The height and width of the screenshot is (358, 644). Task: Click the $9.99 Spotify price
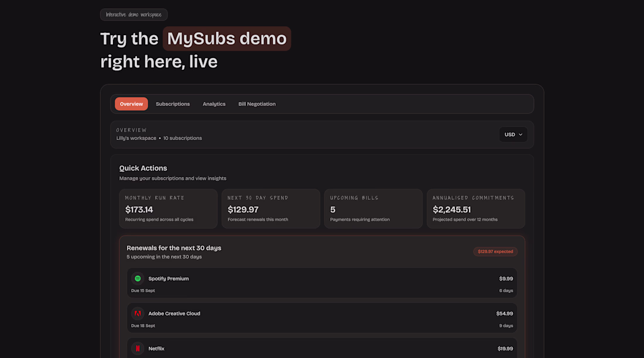coord(506,279)
